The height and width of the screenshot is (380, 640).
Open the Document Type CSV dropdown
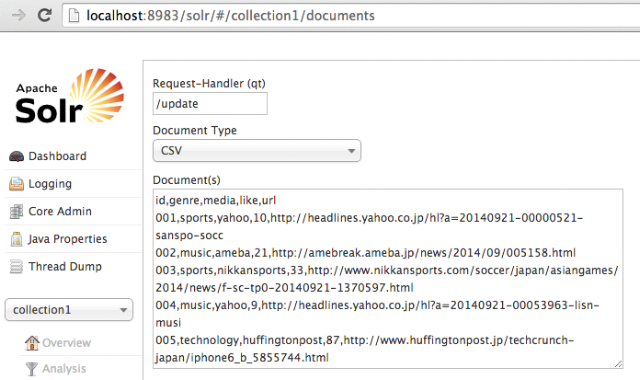(x=257, y=151)
